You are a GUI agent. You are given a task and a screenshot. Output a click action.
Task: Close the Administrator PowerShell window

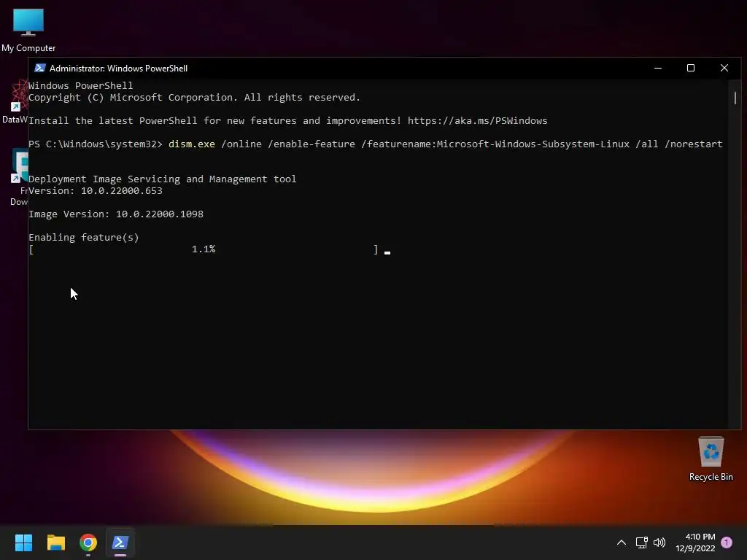tap(724, 68)
